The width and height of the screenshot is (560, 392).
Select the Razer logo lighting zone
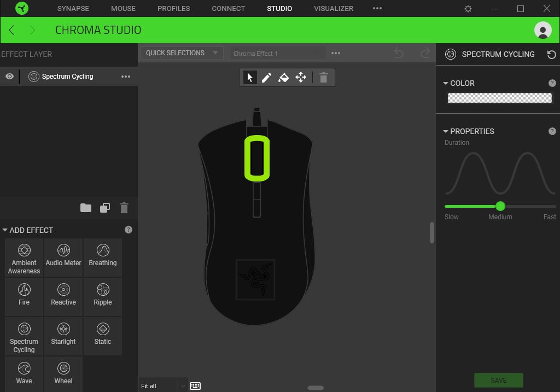point(255,279)
